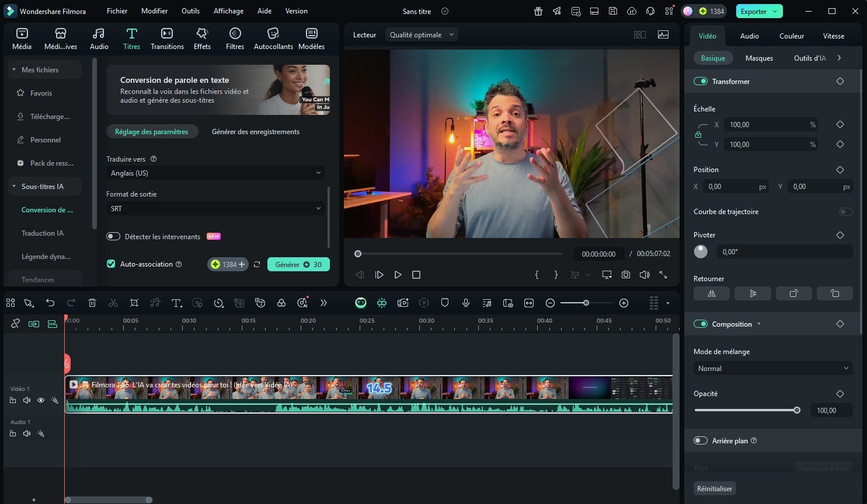Click the Réinitialiser button
The image size is (867, 504).
(715, 488)
